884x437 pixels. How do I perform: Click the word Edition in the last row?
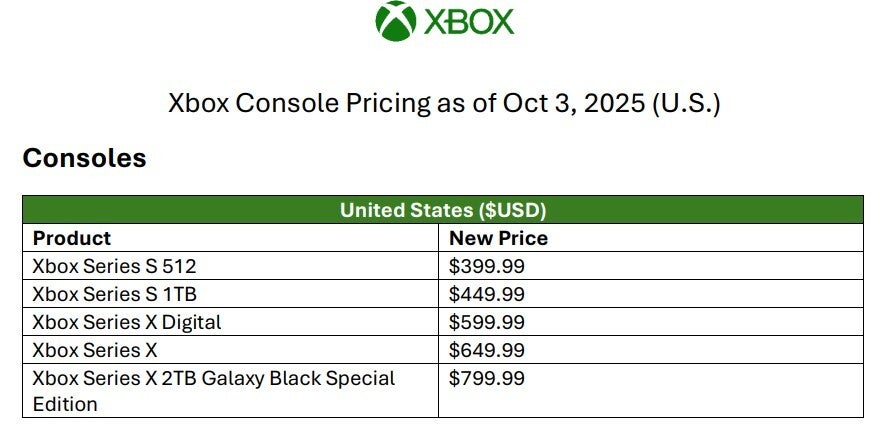pyautogui.click(x=65, y=404)
